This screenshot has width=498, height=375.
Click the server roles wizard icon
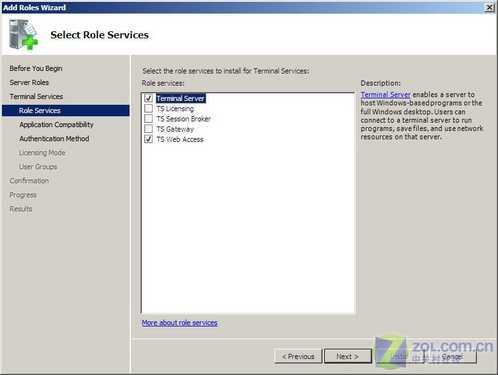tap(23, 34)
